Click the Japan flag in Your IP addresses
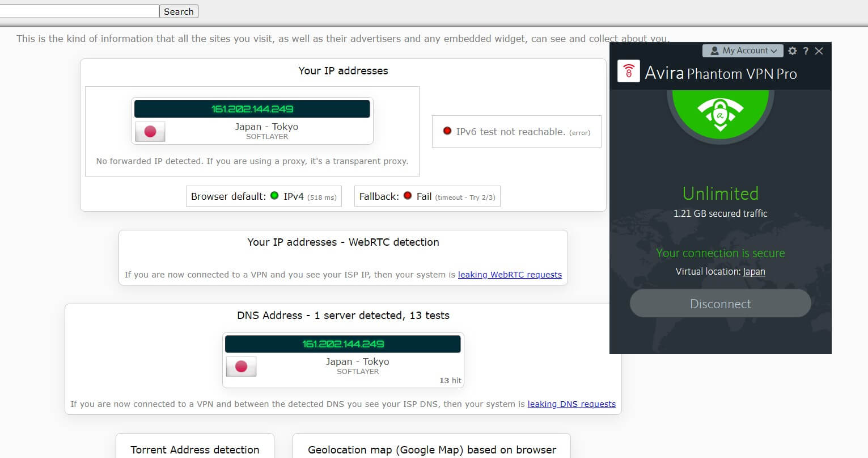This screenshot has height=458, width=868. tap(150, 132)
